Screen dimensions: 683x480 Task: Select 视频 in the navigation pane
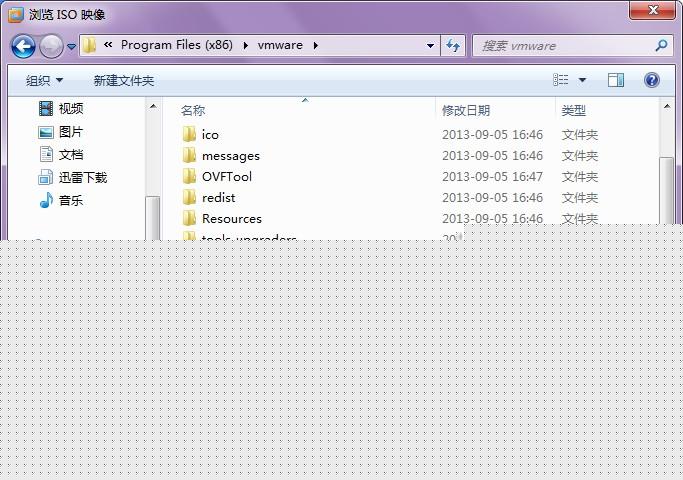point(71,108)
